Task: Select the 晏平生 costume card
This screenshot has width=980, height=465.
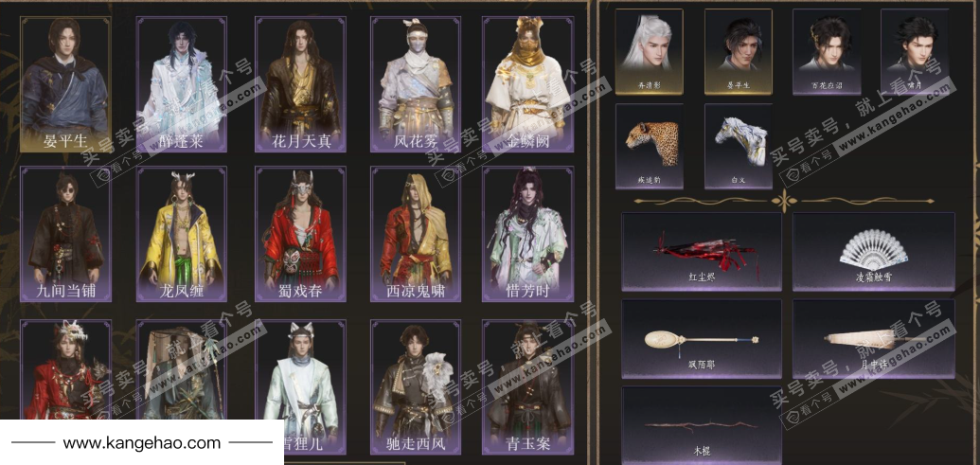Action: point(65,84)
